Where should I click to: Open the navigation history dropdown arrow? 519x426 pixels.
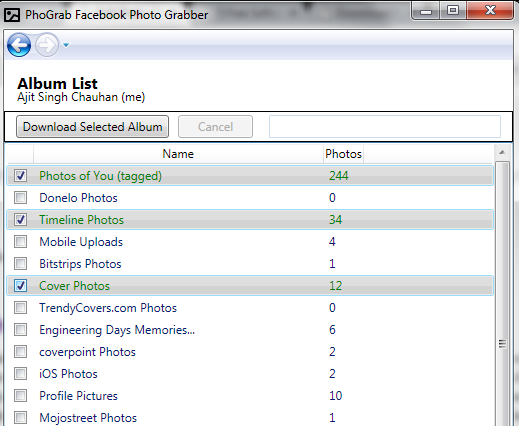66,45
